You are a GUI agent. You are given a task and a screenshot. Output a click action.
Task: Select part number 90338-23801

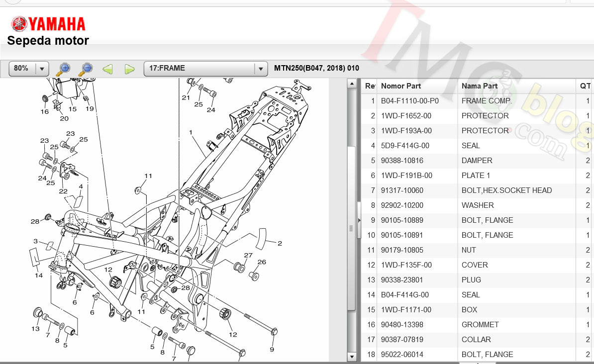(x=402, y=280)
